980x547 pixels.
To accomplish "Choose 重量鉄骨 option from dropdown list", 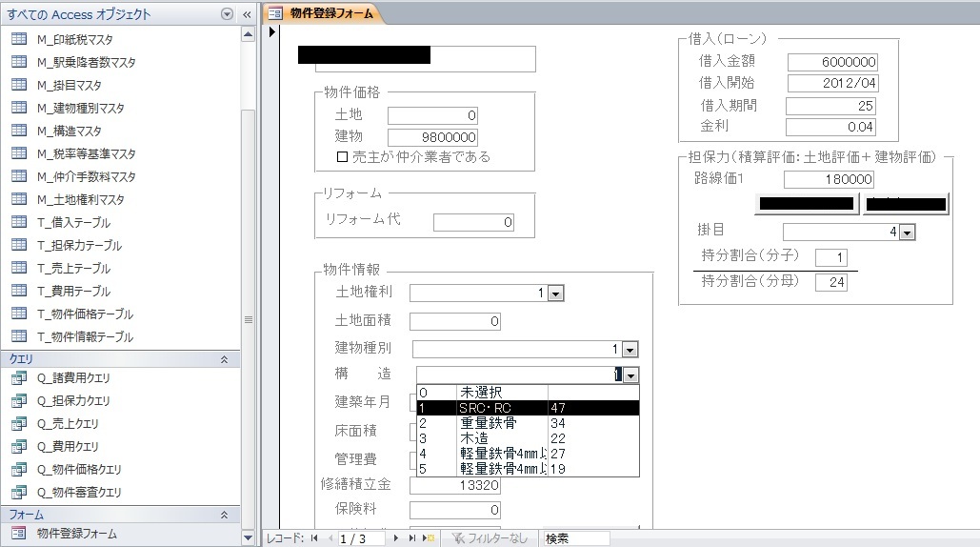I will pos(488,422).
